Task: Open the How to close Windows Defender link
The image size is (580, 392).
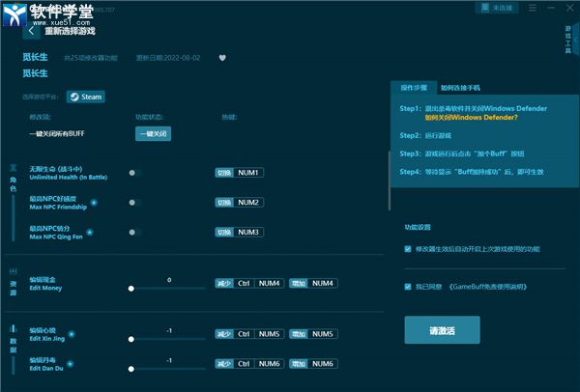Action: (x=473, y=117)
